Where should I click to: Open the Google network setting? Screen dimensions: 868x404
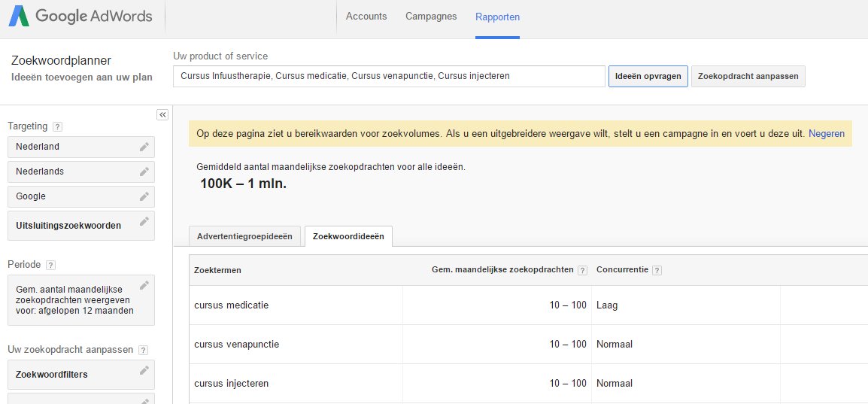81,196
